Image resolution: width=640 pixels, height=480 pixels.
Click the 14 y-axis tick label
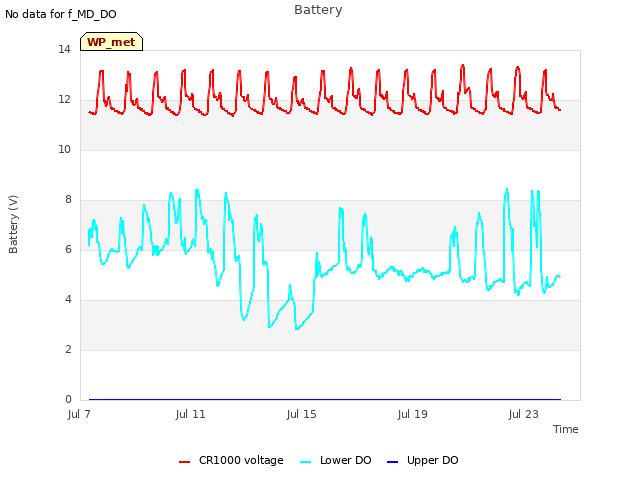(64, 50)
